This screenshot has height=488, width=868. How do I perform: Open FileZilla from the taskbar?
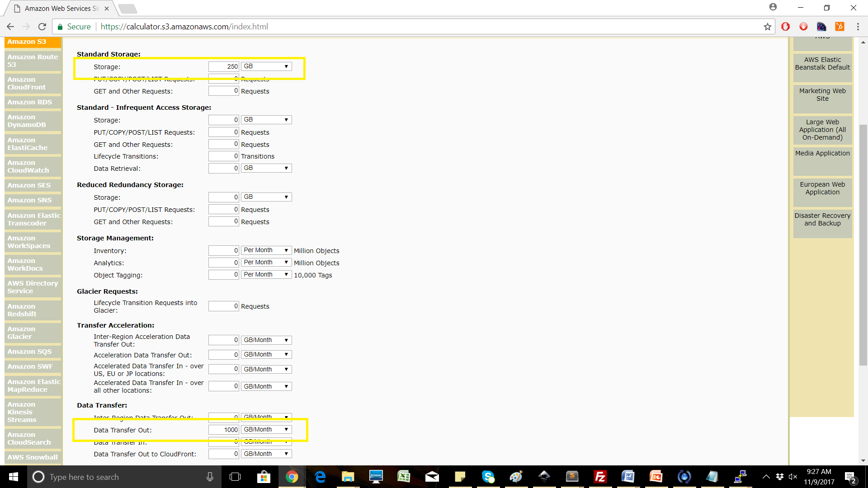[x=600, y=477]
